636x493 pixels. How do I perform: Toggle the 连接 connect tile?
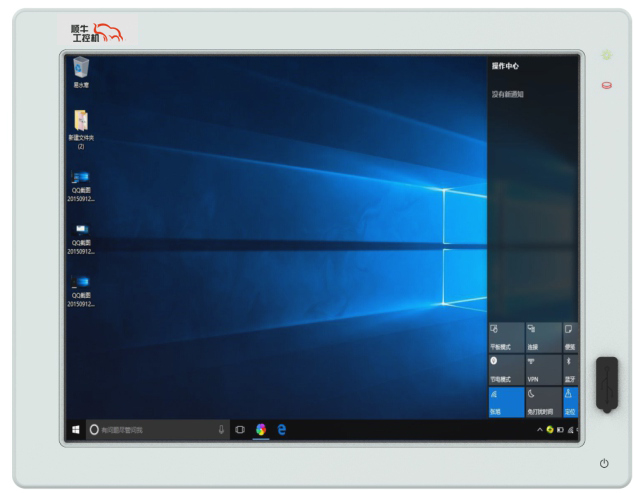coord(544,338)
